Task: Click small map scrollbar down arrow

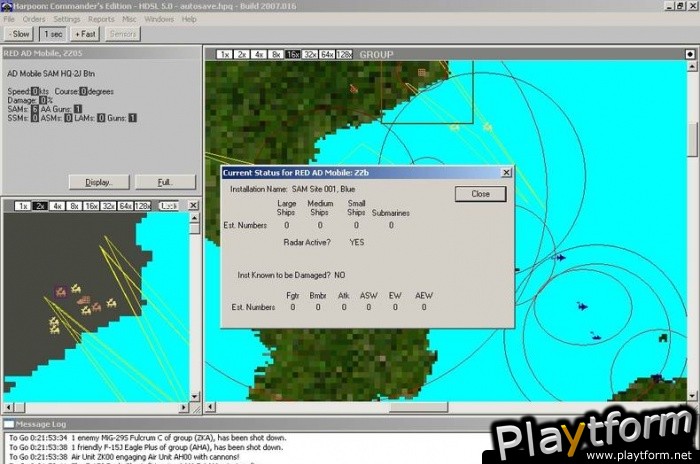Action: pyautogui.click(x=194, y=396)
